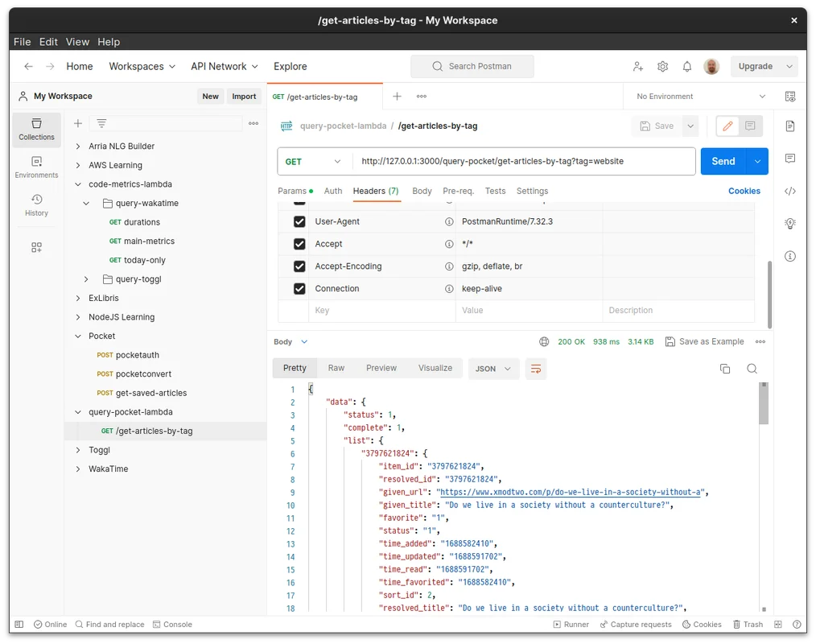
Task: Open the History sidebar panel
Action: pos(36,205)
